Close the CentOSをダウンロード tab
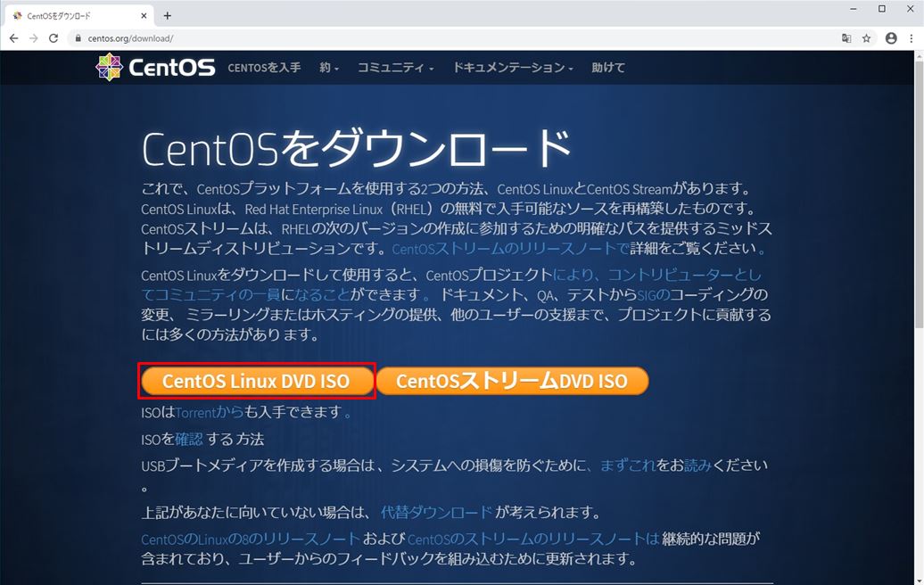Viewport: 924px width, 585px height. click(x=144, y=16)
